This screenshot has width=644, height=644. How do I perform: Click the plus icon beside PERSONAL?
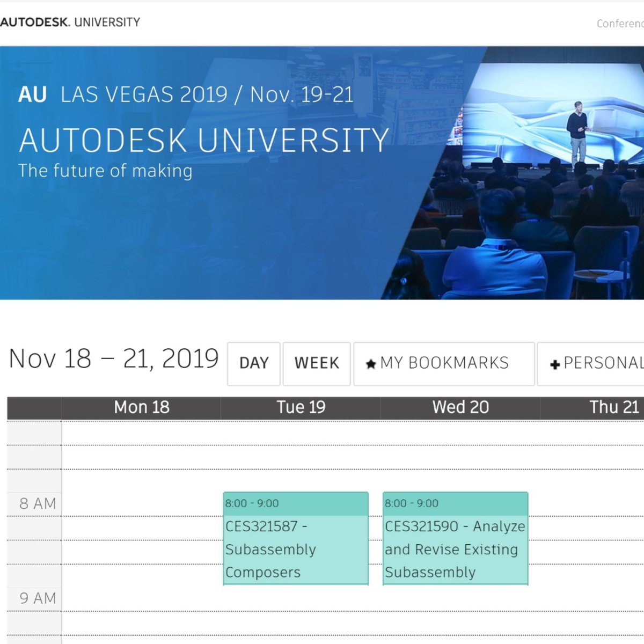coord(555,365)
